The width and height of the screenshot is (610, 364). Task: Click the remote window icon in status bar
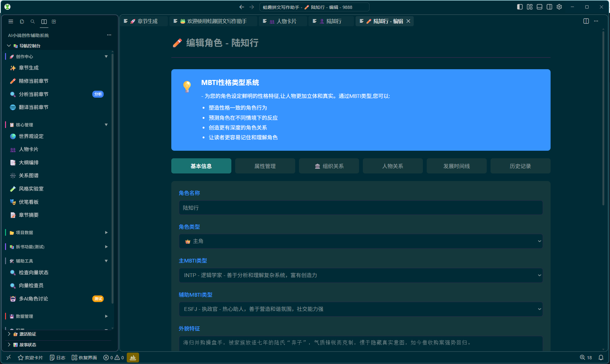click(x=9, y=357)
